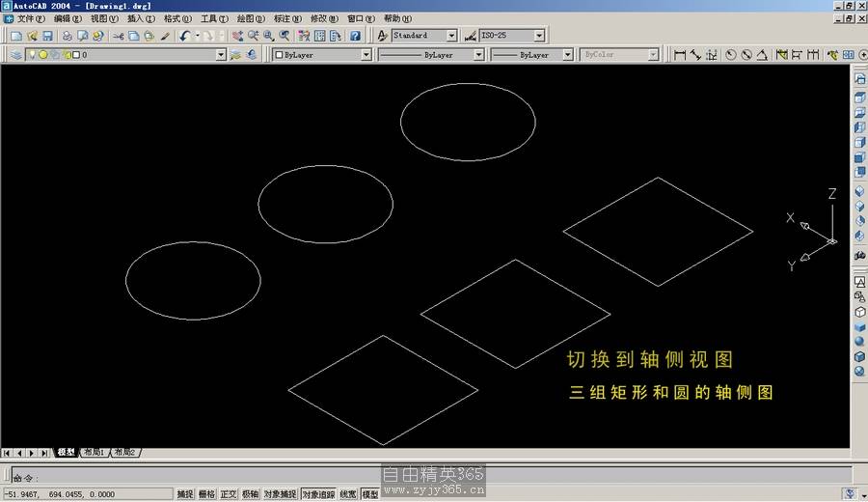
Task: Switch to the 布局1 layout tab
Action: click(x=94, y=453)
